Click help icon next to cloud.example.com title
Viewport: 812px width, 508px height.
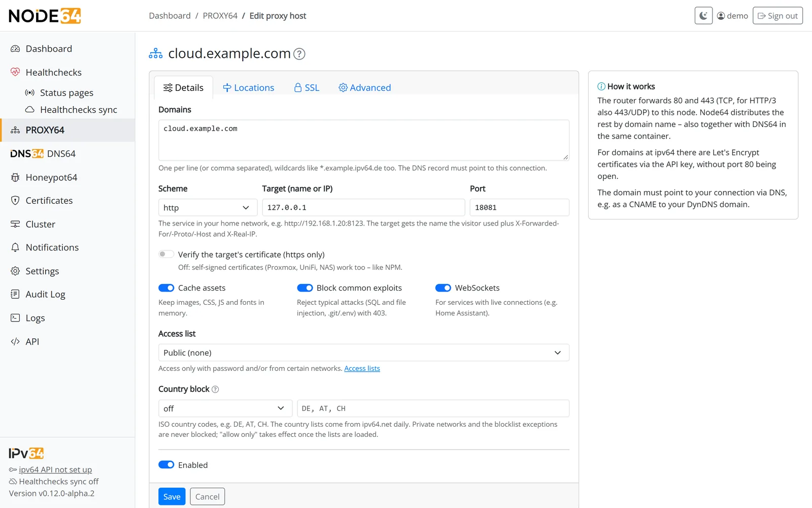pyautogui.click(x=299, y=54)
